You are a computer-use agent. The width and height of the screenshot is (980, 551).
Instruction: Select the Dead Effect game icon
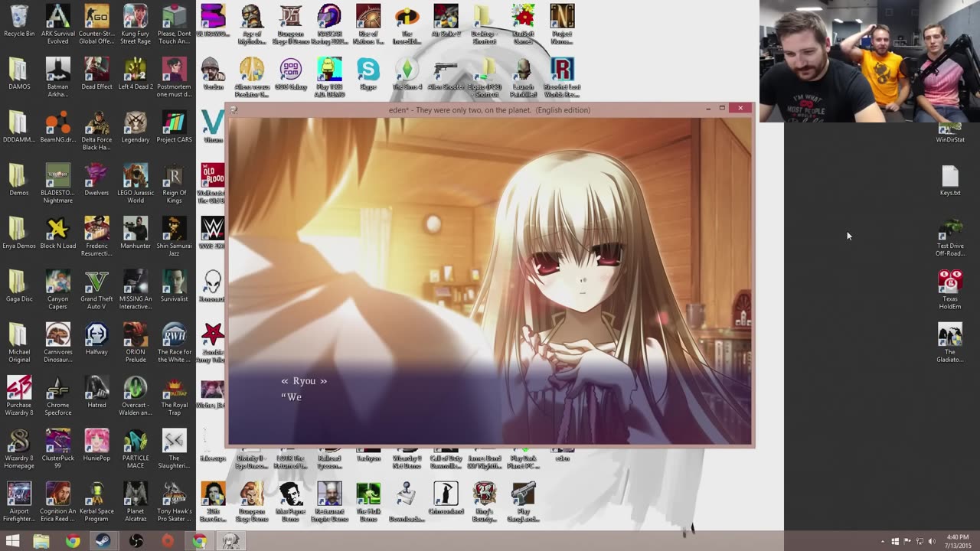[96, 74]
